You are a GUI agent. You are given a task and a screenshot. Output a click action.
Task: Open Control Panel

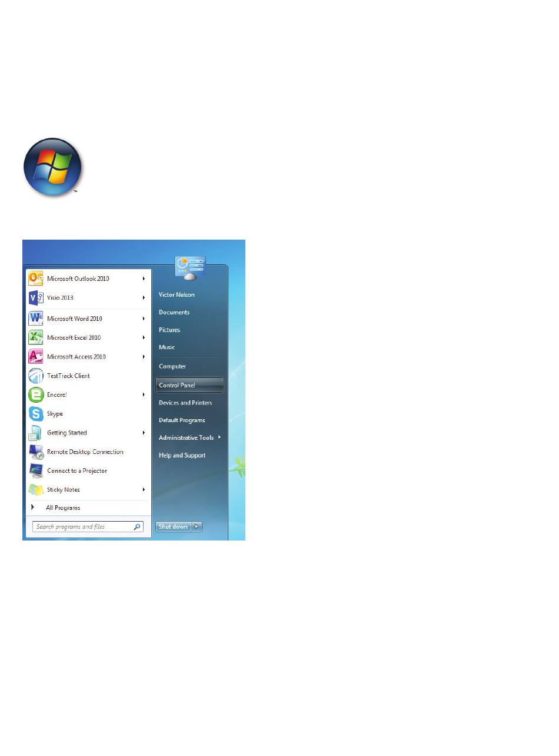(190, 385)
